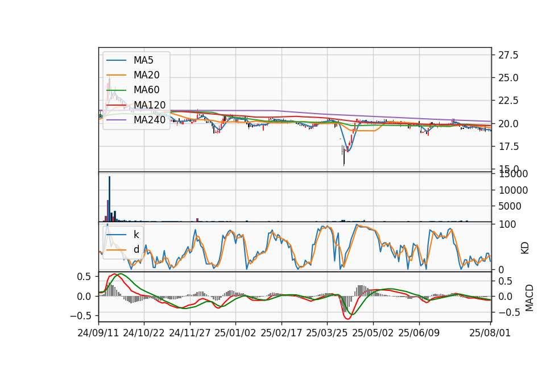
Task: Click the 10000 volume axis label
Action: [513, 190]
